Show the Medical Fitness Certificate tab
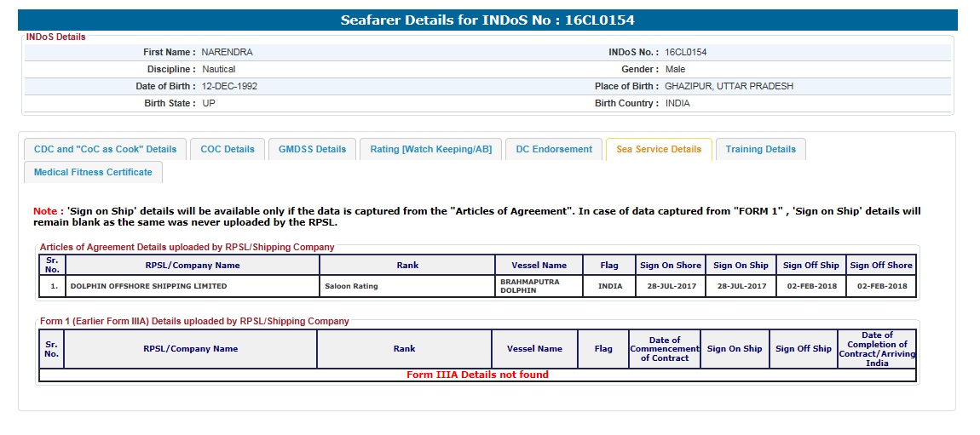This screenshot has width=980, height=435. coord(93,172)
